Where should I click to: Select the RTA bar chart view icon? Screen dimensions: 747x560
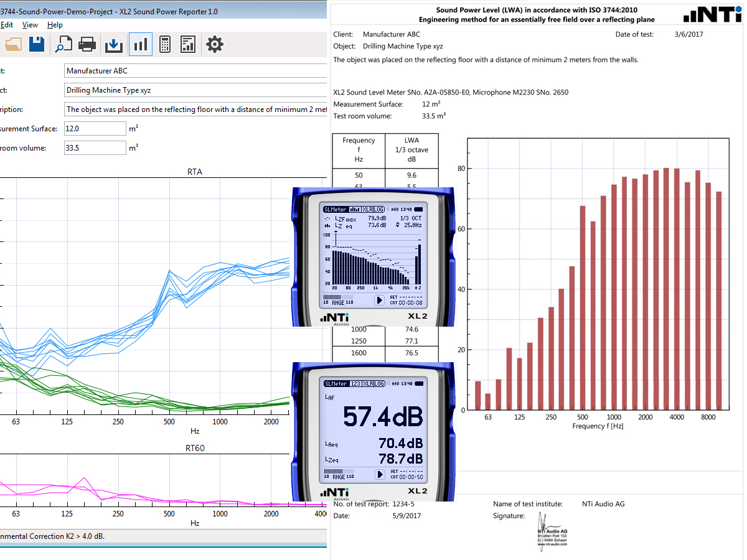point(140,44)
